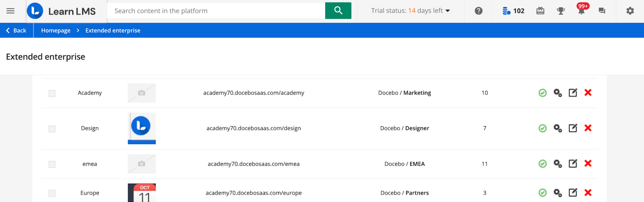The width and height of the screenshot is (644, 202).
Task: Select the Europe row checkbox
Action: pos(52,193)
